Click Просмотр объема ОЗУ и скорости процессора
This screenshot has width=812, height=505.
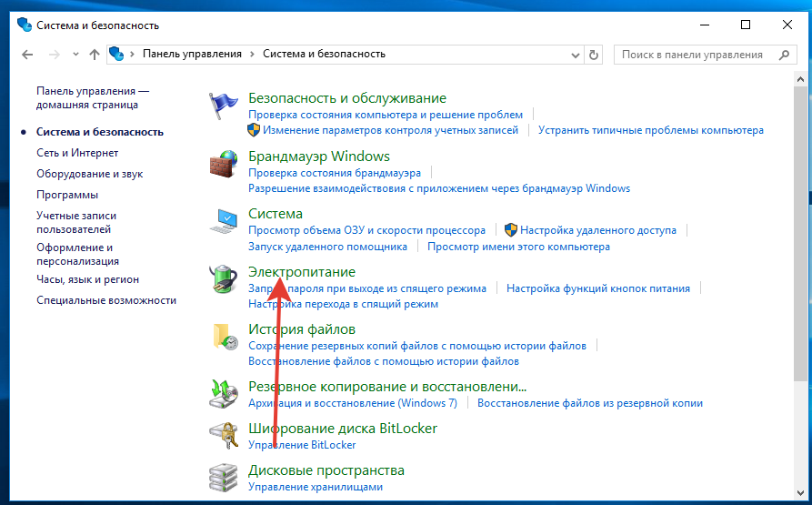coord(366,230)
